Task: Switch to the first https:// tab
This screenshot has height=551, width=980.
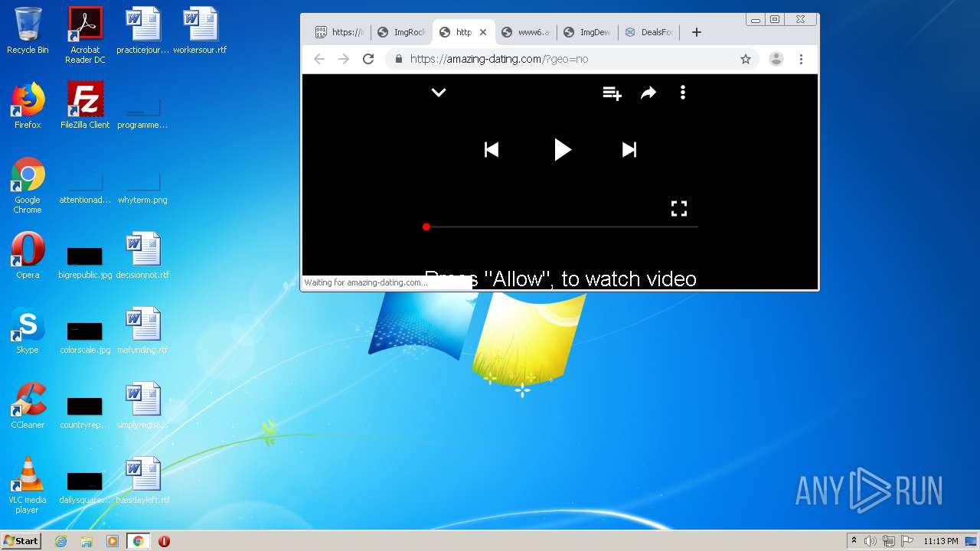Action: pyautogui.click(x=339, y=32)
